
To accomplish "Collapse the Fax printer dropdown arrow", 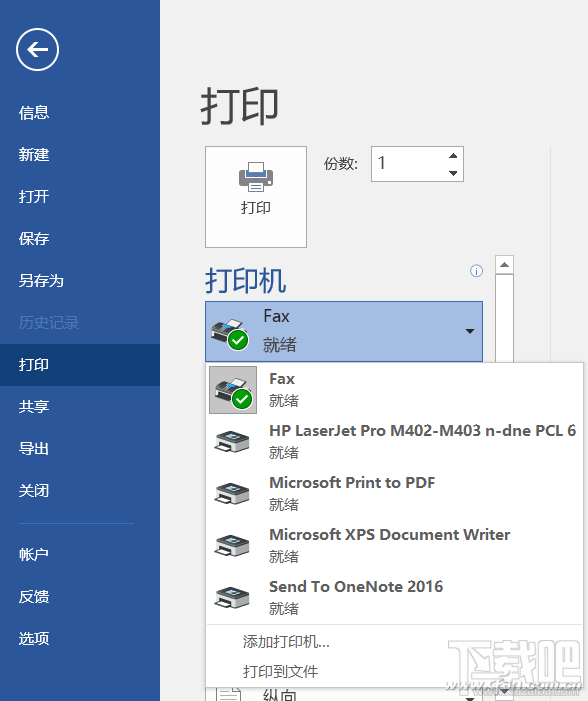I will (470, 331).
